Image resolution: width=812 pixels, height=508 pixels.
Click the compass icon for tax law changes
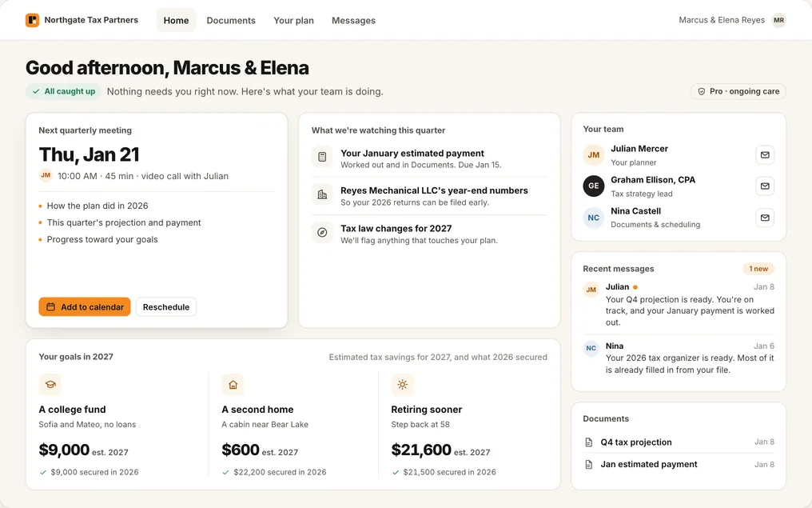[x=322, y=232]
